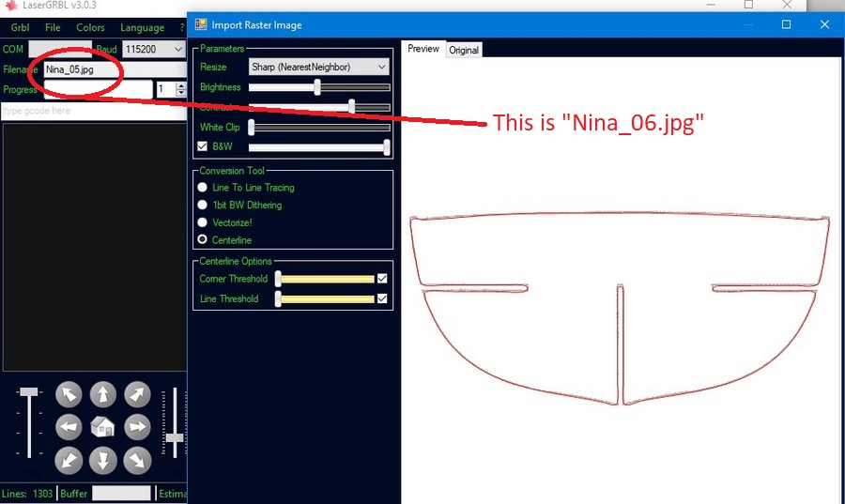This screenshot has width=845, height=504.
Task: Open the Baud rate dropdown
Action: click(154, 49)
